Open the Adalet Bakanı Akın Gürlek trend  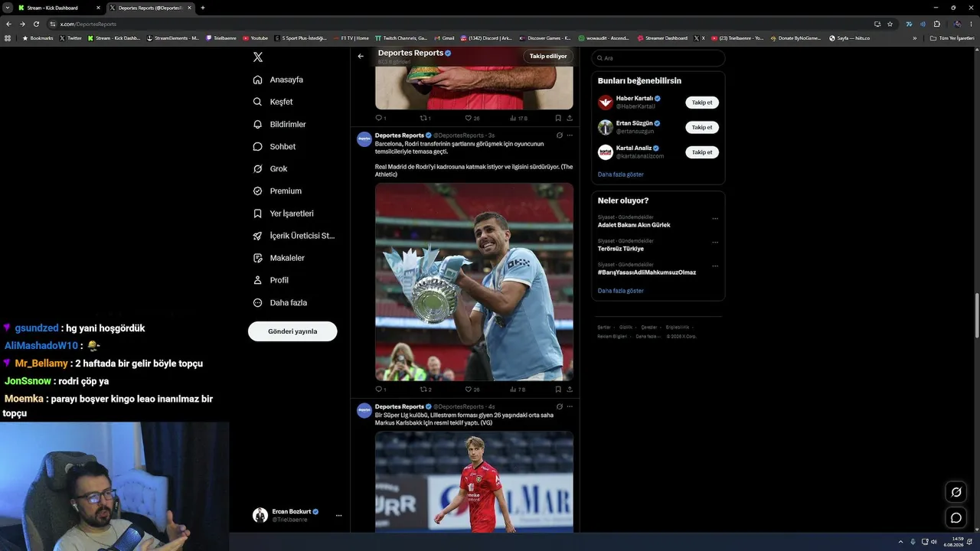pos(634,225)
